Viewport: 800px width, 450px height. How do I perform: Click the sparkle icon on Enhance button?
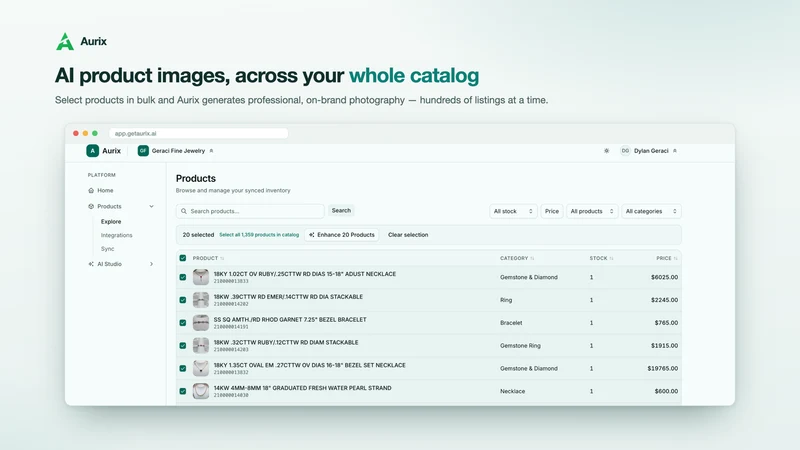tap(312, 235)
